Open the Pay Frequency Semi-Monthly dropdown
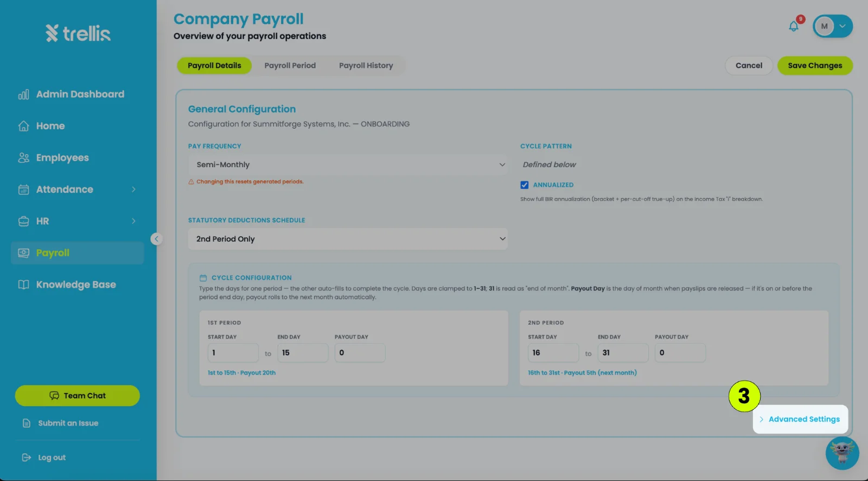868x481 pixels. tap(348, 164)
